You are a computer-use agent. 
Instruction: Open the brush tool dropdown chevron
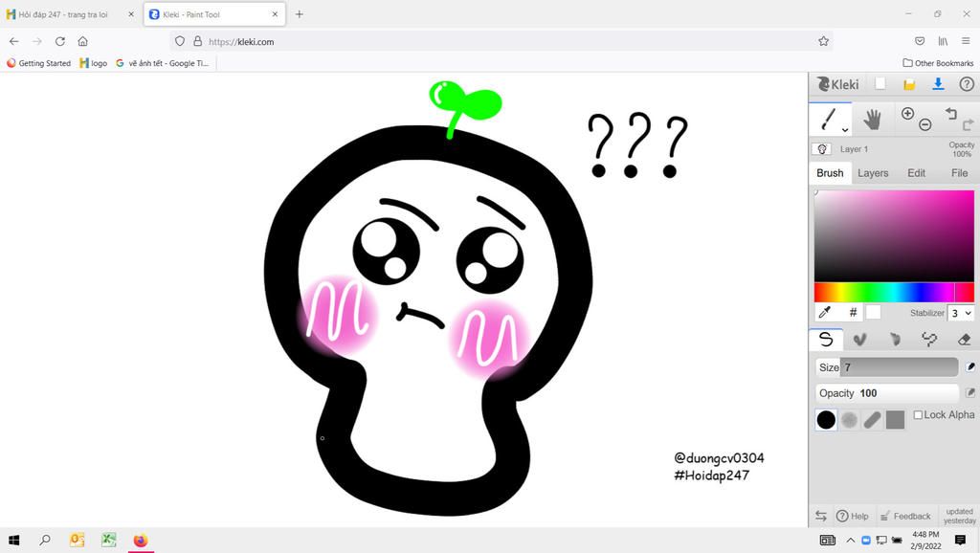click(845, 129)
